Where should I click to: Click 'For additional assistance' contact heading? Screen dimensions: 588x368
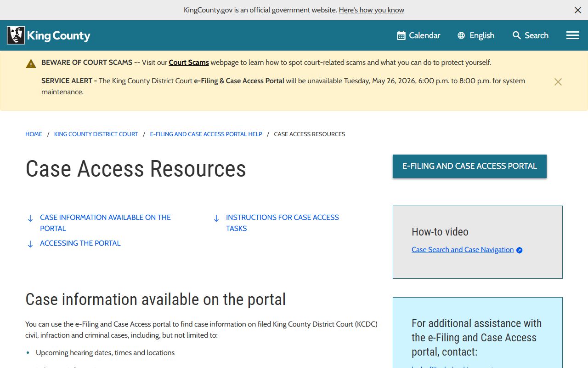tap(476, 338)
